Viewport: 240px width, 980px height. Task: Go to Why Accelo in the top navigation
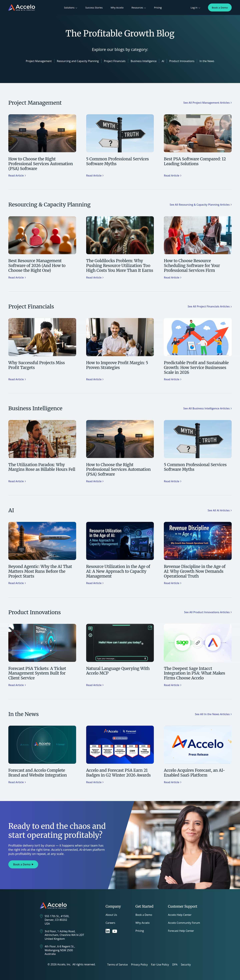click(117, 8)
